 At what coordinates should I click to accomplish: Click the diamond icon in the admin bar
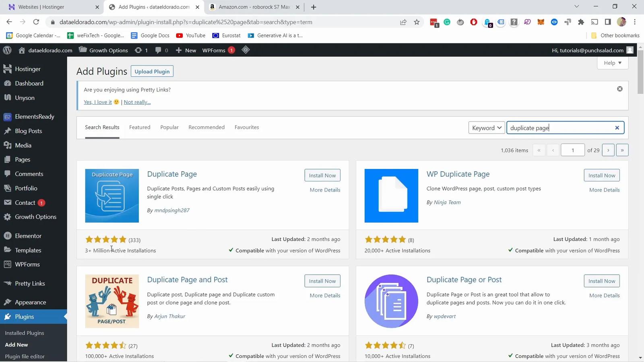pyautogui.click(x=246, y=50)
